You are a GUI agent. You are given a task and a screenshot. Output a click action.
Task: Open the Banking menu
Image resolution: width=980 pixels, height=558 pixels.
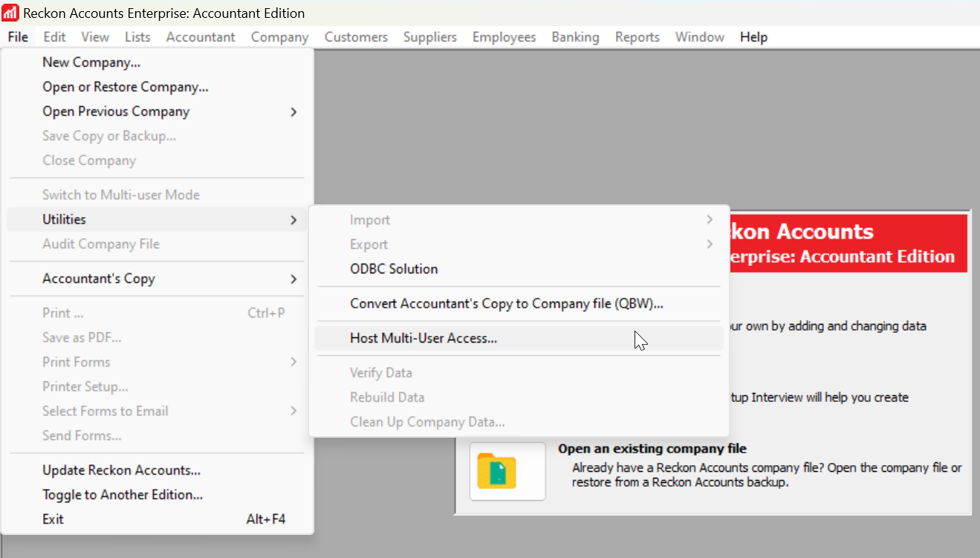coord(575,37)
